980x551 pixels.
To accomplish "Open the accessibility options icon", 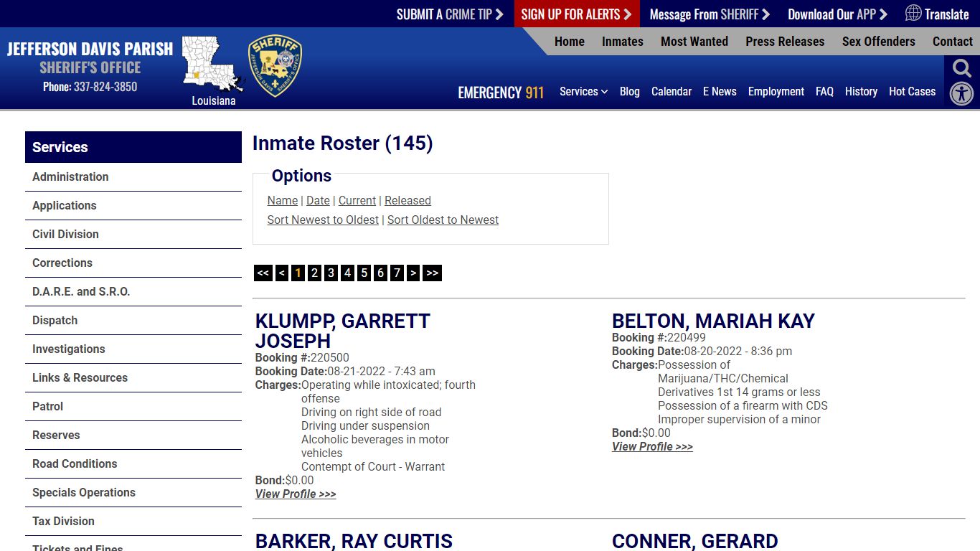I will [x=962, y=94].
